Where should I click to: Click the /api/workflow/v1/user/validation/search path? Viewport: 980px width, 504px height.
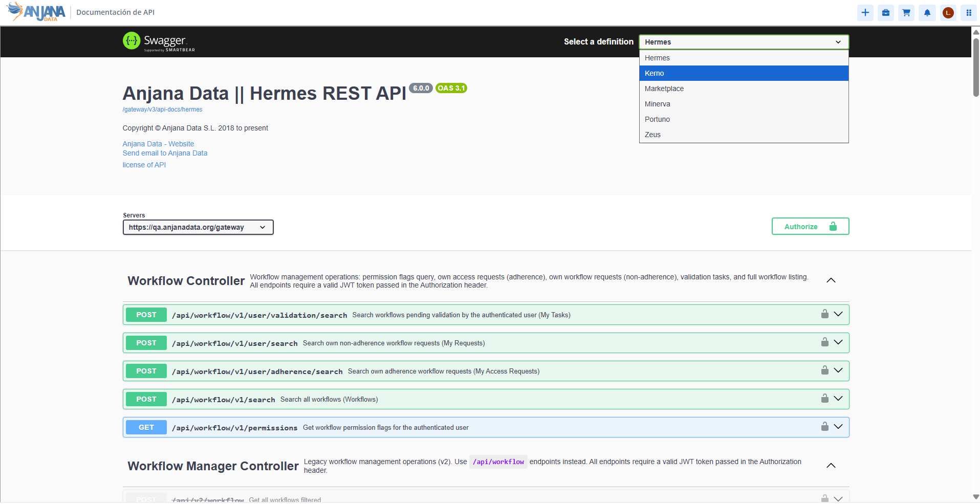(259, 315)
